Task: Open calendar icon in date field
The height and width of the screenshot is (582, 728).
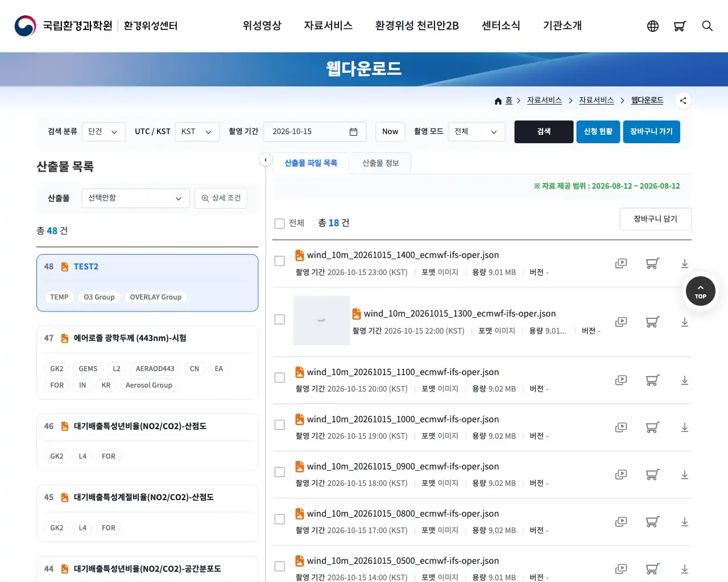Action: coord(353,132)
